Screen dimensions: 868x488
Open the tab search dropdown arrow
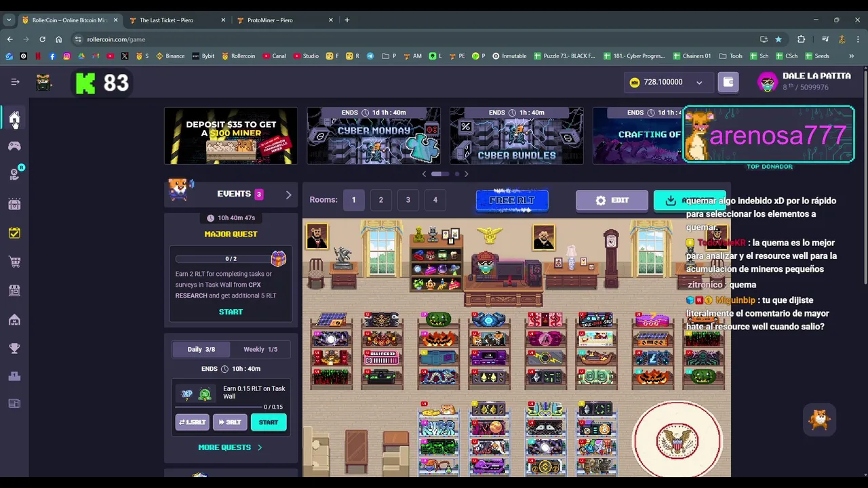tap(9, 20)
